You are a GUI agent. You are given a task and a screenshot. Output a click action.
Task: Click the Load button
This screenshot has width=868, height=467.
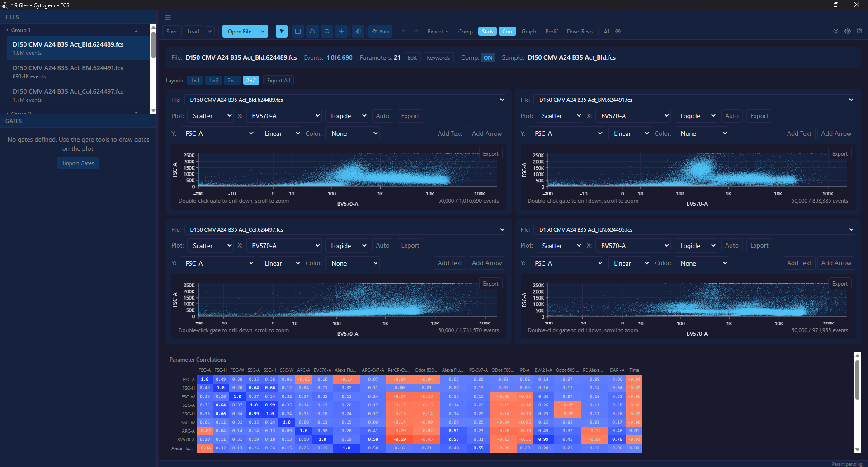pyautogui.click(x=193, y=31)
